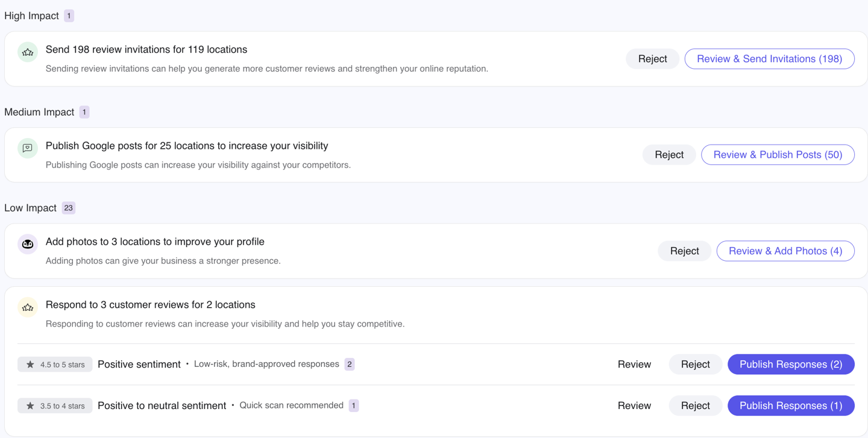Click the Medium Impact count badge
This screenshot has height=438, width=868.
click(x=84, y=112)
